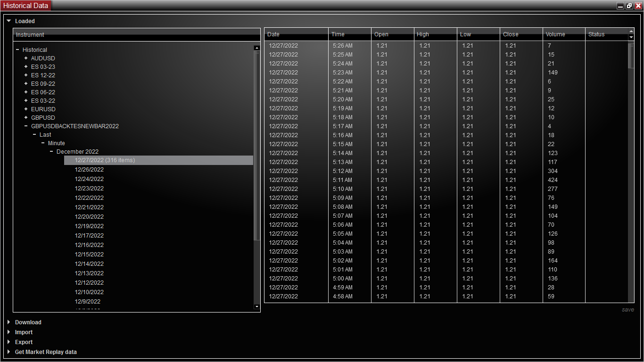This screenshot has width=644, height=362.
Task: Click the up arrow beside the Status header
Action: (631, 31)
